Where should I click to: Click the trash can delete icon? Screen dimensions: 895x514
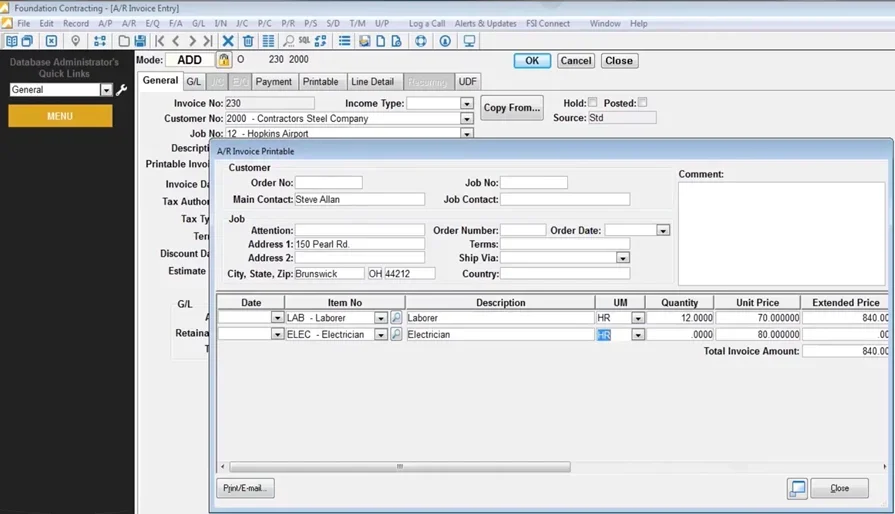tap(248, 41)
